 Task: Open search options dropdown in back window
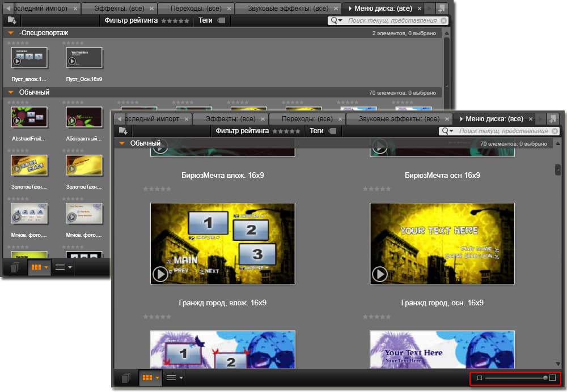337,20
